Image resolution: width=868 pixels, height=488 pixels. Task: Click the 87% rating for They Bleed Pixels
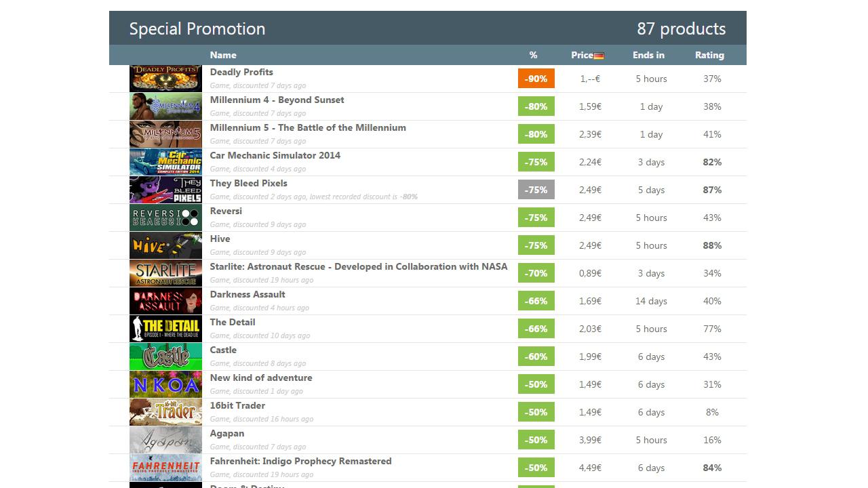712,190
